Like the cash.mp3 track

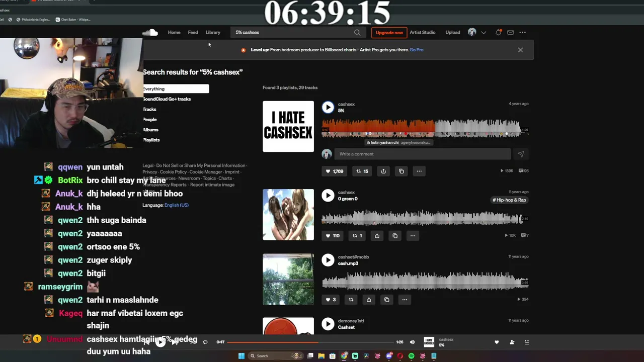pyautogui.click(x=331, y=300)
